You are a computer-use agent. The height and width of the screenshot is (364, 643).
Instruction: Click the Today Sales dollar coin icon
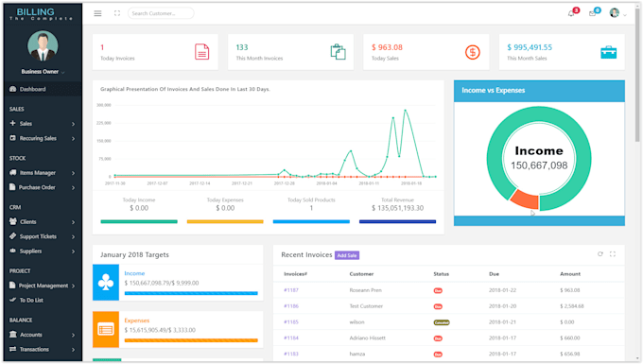coord(473,52)
